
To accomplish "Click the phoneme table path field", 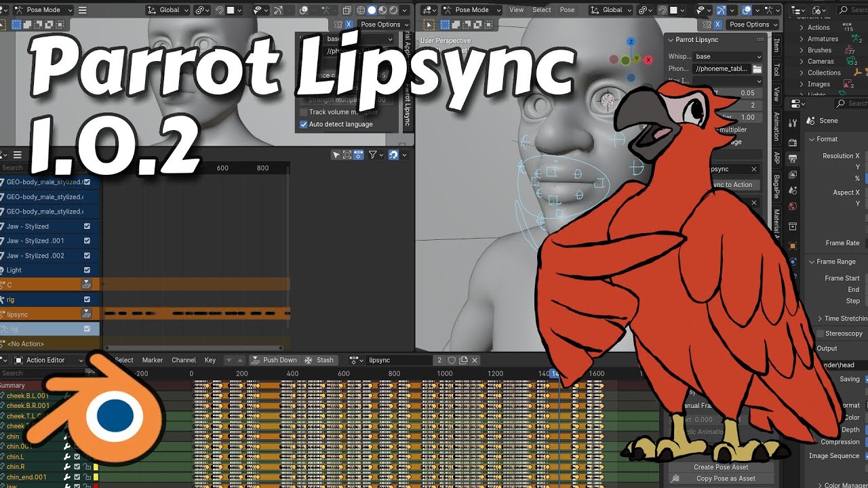I will click(x=722, y=68).
